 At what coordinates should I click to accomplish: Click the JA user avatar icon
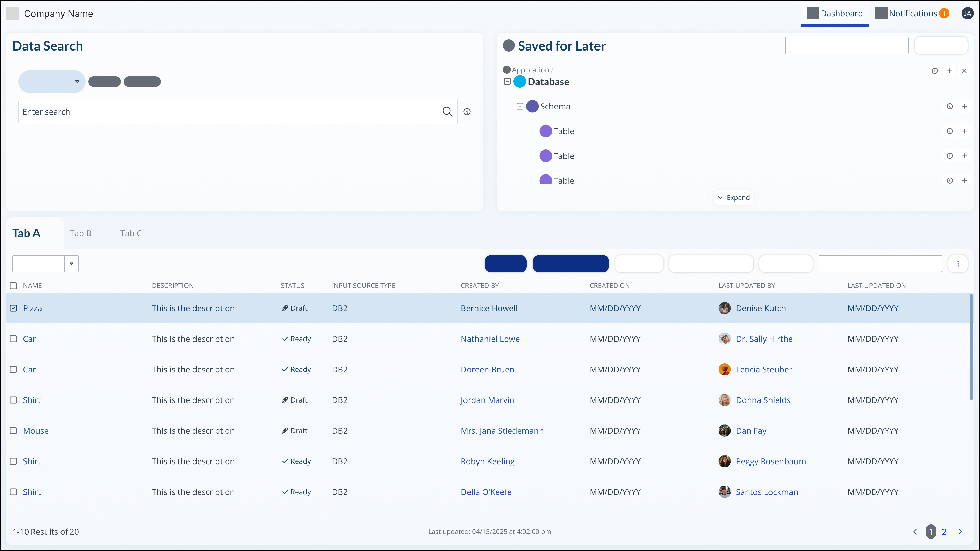(x=967, y=13)
